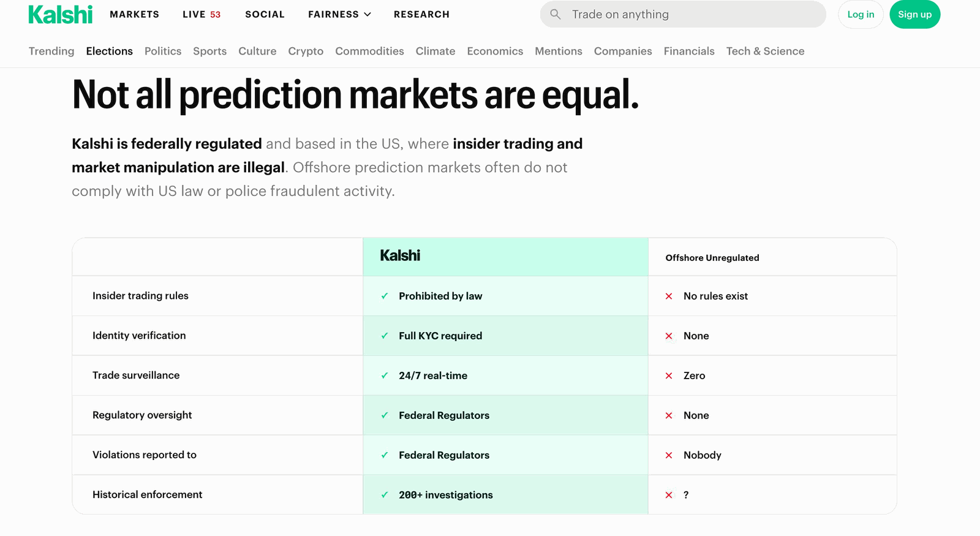Expand the FAIRNESS chevron arrow
The image size is (980, 536).
coord(367,14)
